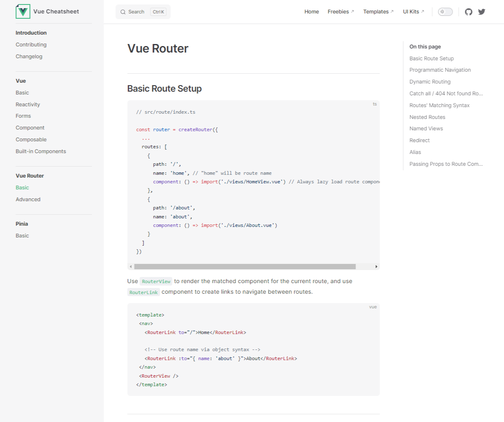Jump to Named Views section

[426, 128]
